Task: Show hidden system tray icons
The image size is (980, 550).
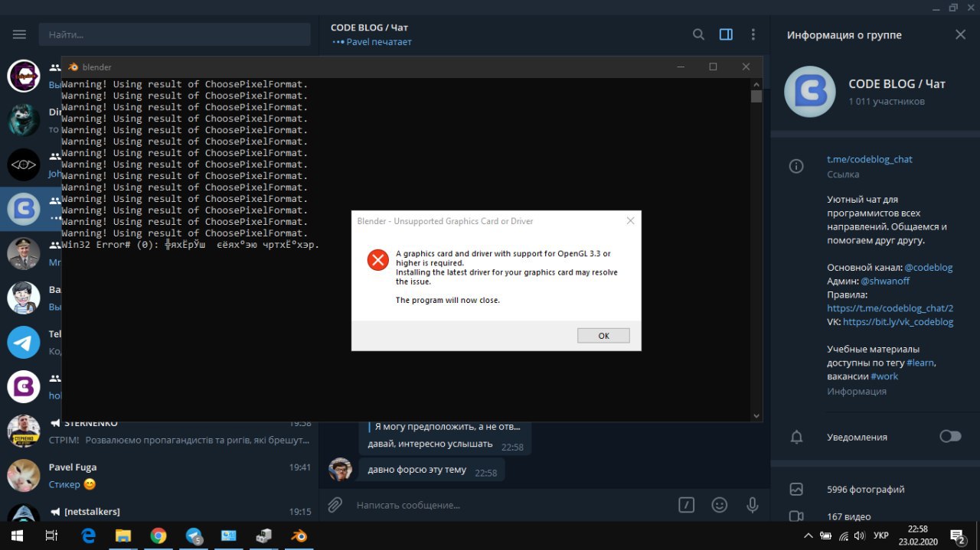Action: tap(808, 535)
